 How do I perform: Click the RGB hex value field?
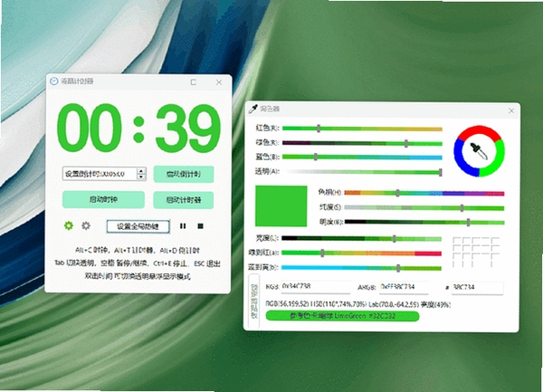315,287
